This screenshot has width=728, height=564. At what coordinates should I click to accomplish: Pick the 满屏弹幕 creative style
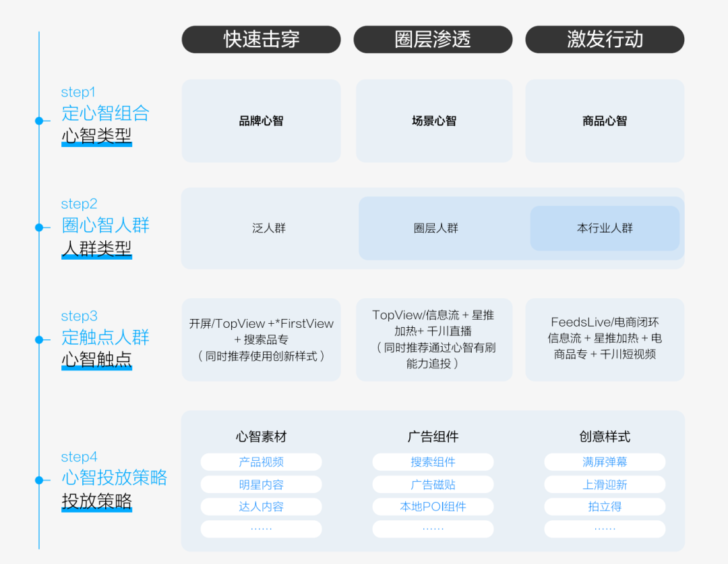(605, 462)
